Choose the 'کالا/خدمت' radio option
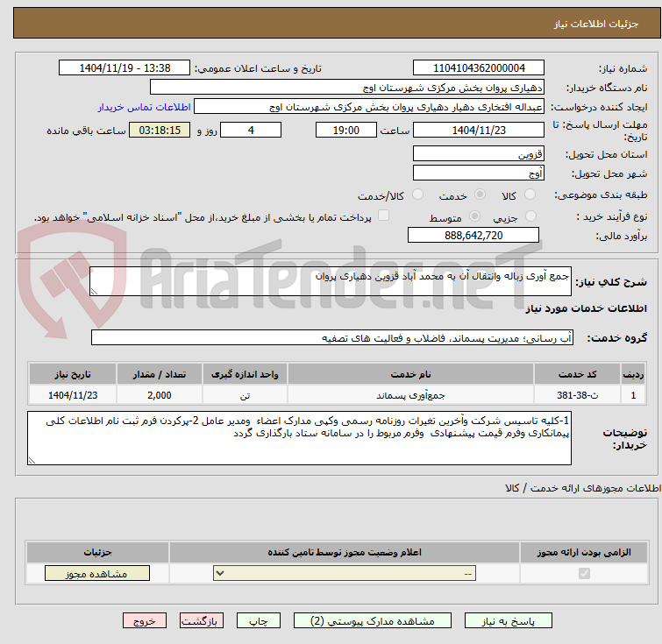 pyautogui.click(x=417, y=195)
